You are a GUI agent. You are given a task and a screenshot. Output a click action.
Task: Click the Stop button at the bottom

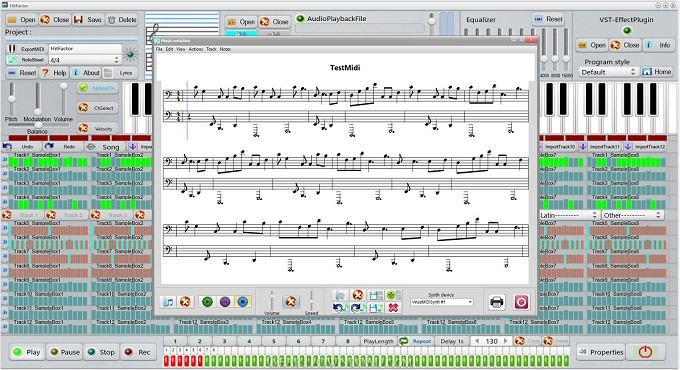pos(101,352)
